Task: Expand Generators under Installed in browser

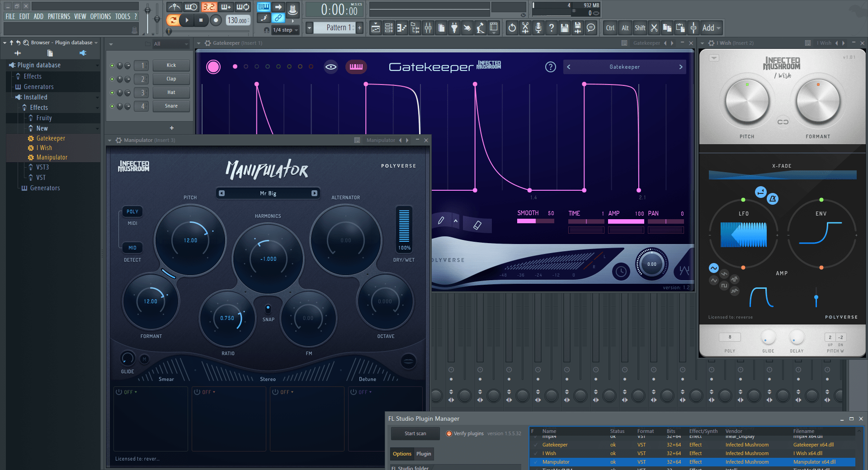Action: 45,188
